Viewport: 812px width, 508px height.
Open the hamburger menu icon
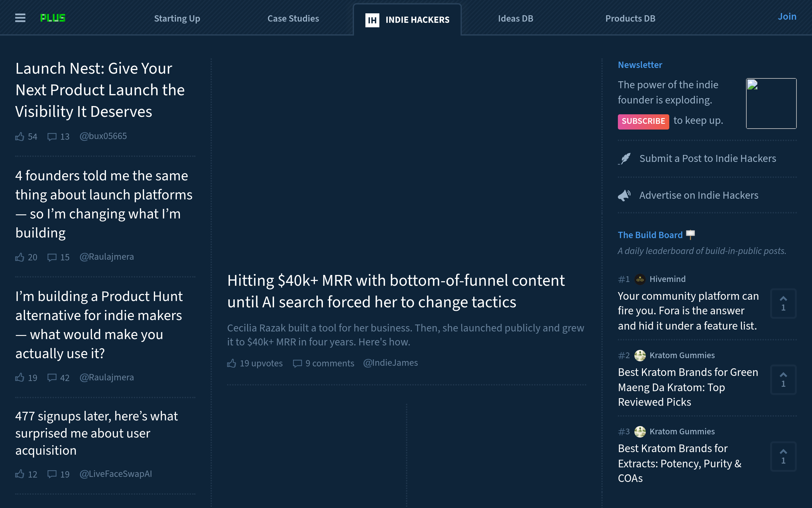(20, 18)
